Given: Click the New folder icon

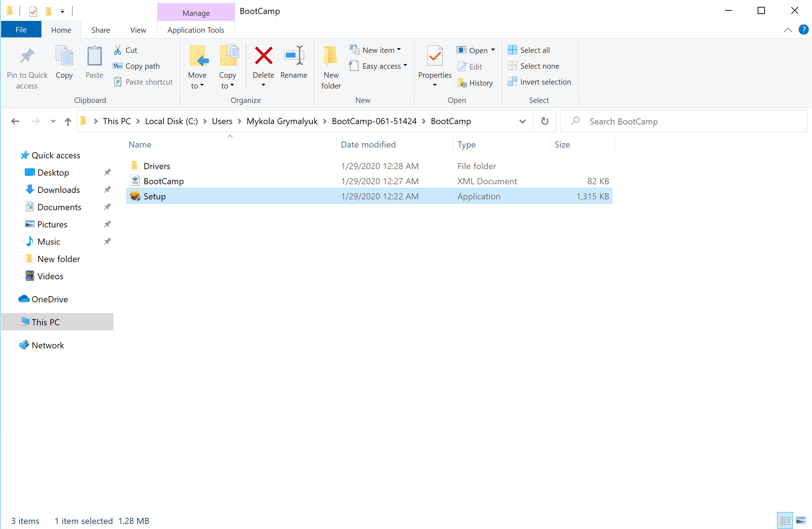Looking at the screenshot, I should point(331,56).
